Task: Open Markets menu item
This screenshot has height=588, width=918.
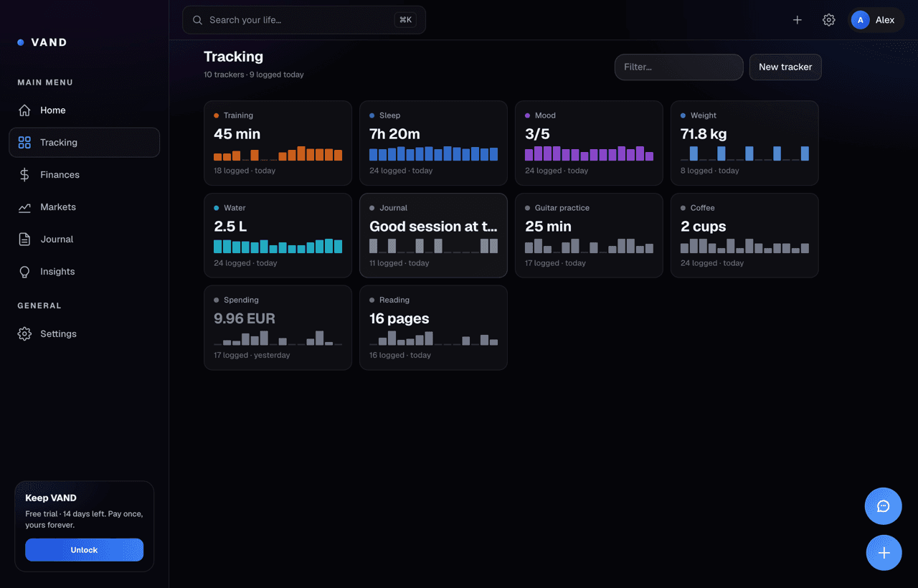Action: (x=84, y=207)
